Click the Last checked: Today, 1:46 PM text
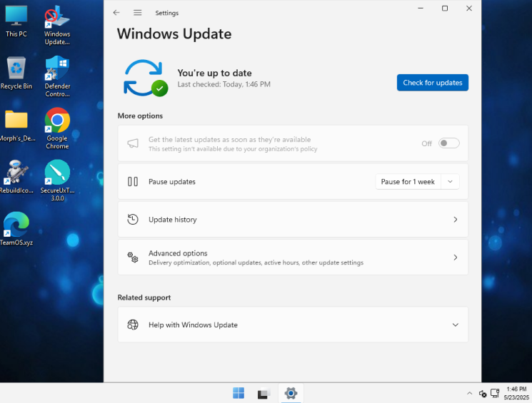This screenshot has height=403, width=532. [224, 84]
